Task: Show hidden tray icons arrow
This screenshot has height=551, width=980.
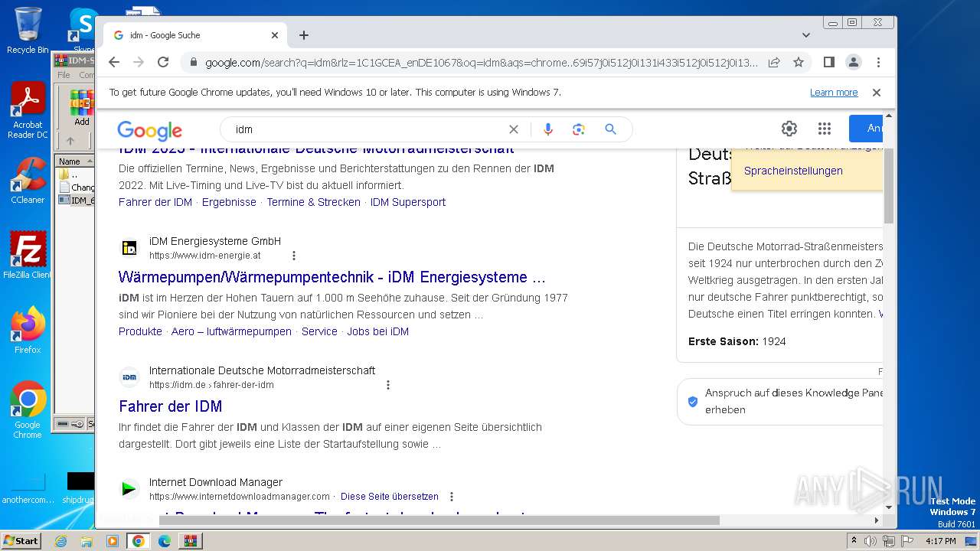Action: [x=854, y=541]
